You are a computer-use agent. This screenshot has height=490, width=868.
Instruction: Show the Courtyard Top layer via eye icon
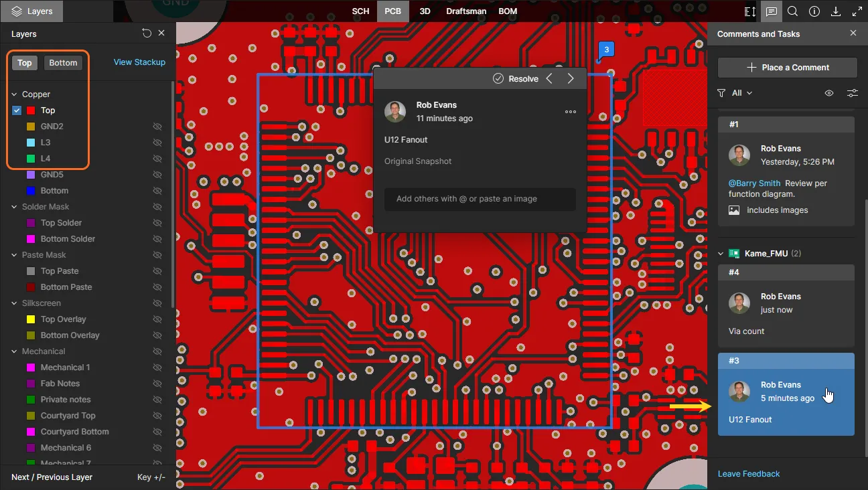pyautogui.click(x=157, y=416)
